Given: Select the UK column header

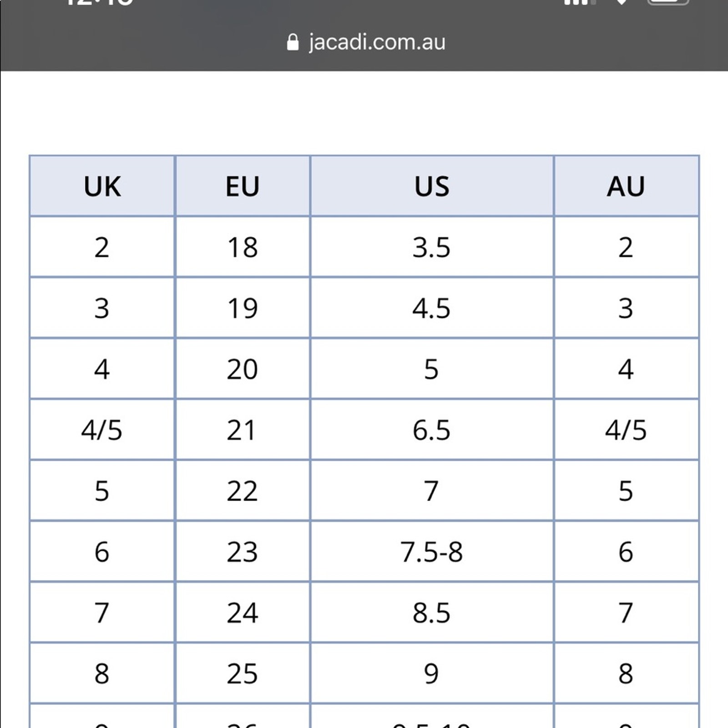Looking at the screenshot, I should click(x=102, y=186).
